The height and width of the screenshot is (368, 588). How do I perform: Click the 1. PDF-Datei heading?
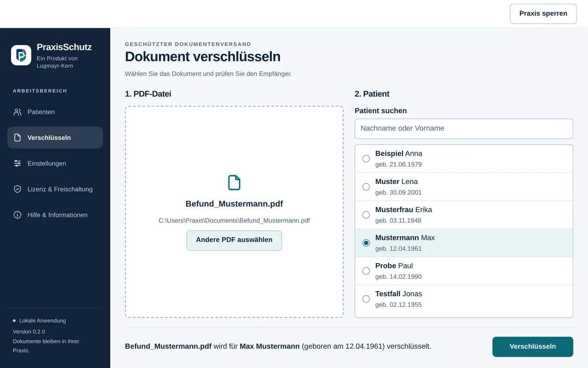(x=148, y=94)
